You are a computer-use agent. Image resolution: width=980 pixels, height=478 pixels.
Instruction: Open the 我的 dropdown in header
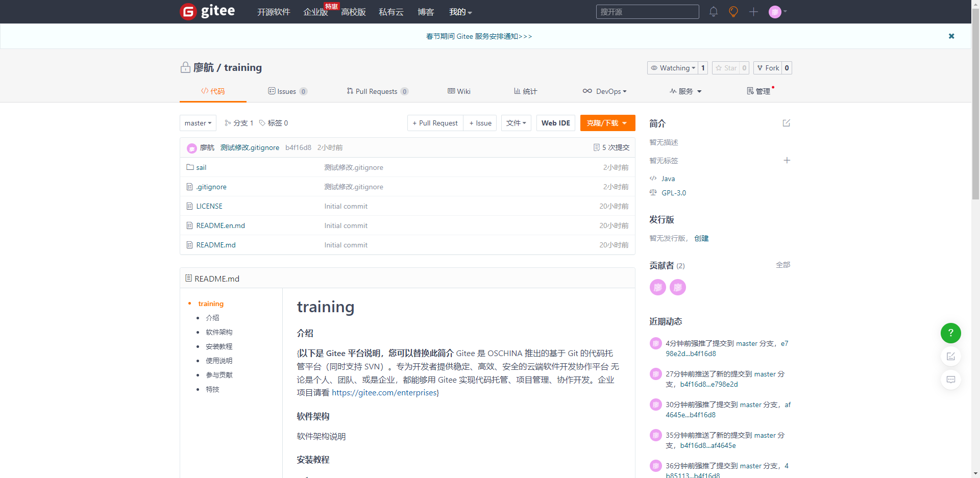[460, 12]
